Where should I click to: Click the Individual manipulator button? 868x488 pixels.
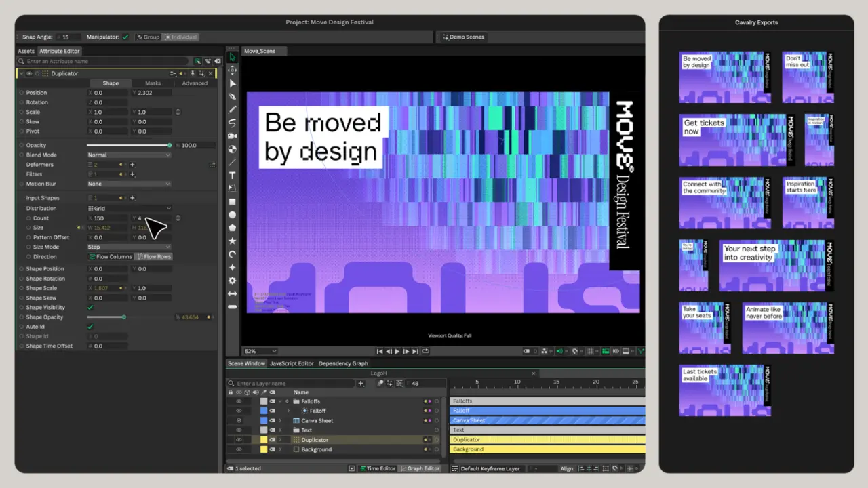point(180,37)
